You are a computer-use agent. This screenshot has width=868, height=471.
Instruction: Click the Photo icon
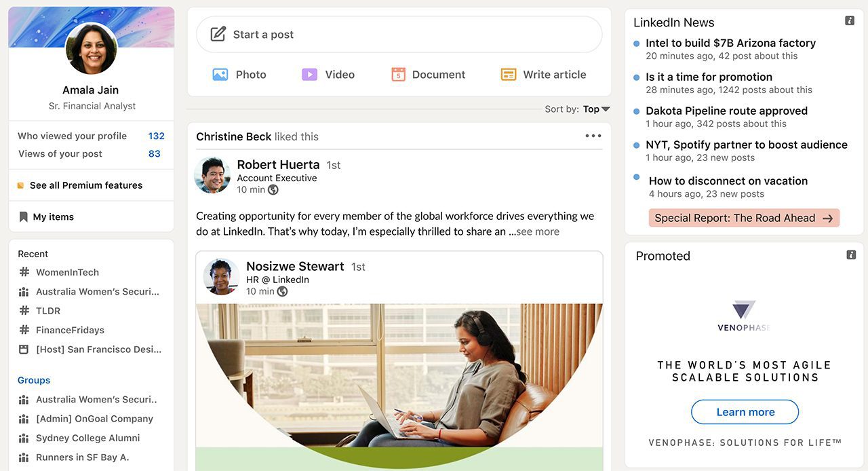(x=220, y=75)
